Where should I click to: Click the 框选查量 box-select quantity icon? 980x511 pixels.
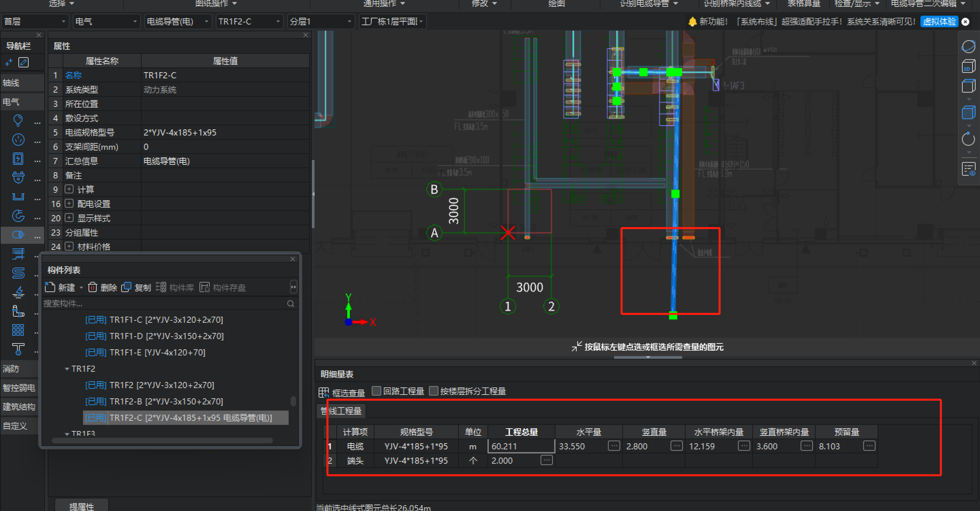324,392
